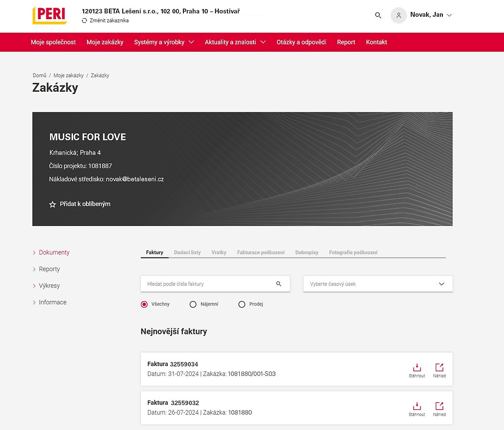
Task: Go to Moje zakázky breadcrumb link
Action: 68,75
